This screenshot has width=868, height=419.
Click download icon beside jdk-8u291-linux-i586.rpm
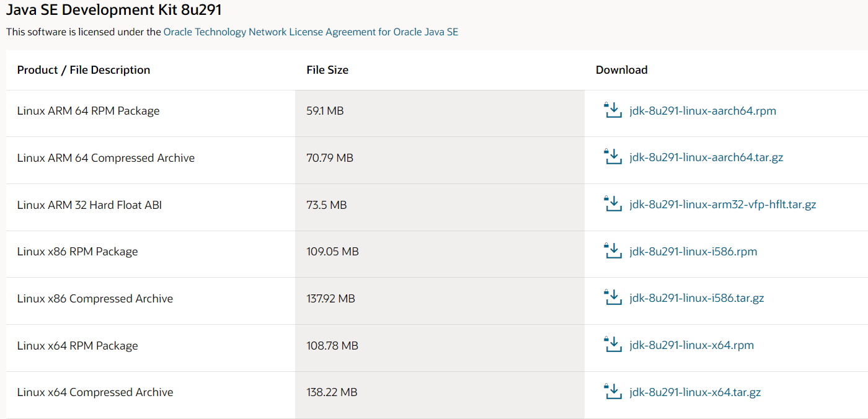coord(613,251)
